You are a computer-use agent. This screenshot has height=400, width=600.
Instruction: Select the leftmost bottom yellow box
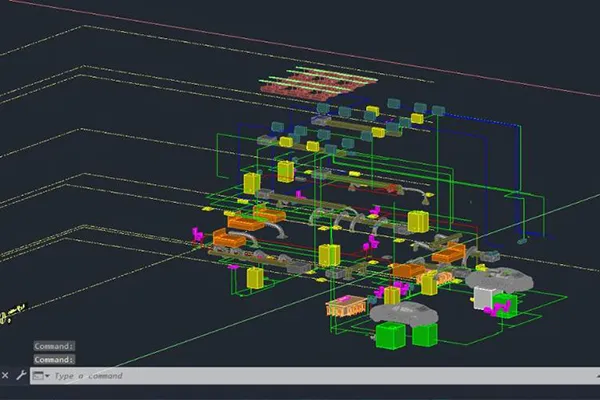(255, 278)
